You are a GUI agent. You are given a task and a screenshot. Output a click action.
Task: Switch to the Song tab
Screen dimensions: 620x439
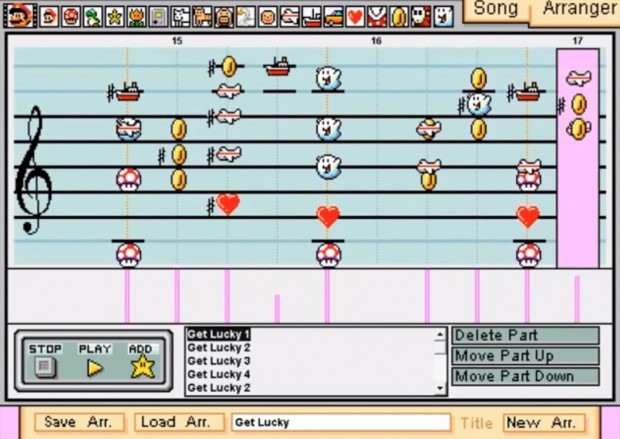(x=495, y=9)
